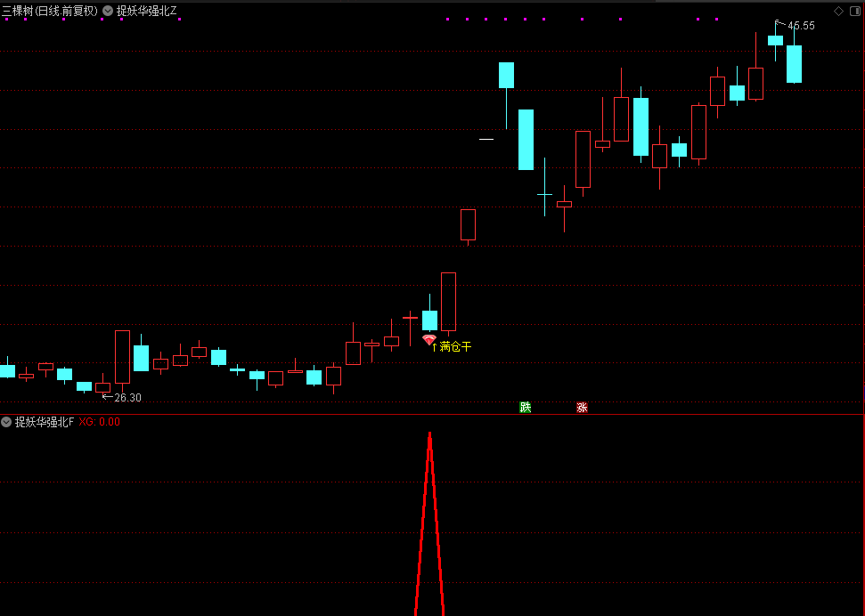Toggle the side panel icon at top right
Image resolution: width=865 pixels, height=616 pixels.
pyautogui.click(x=855, y=11)
